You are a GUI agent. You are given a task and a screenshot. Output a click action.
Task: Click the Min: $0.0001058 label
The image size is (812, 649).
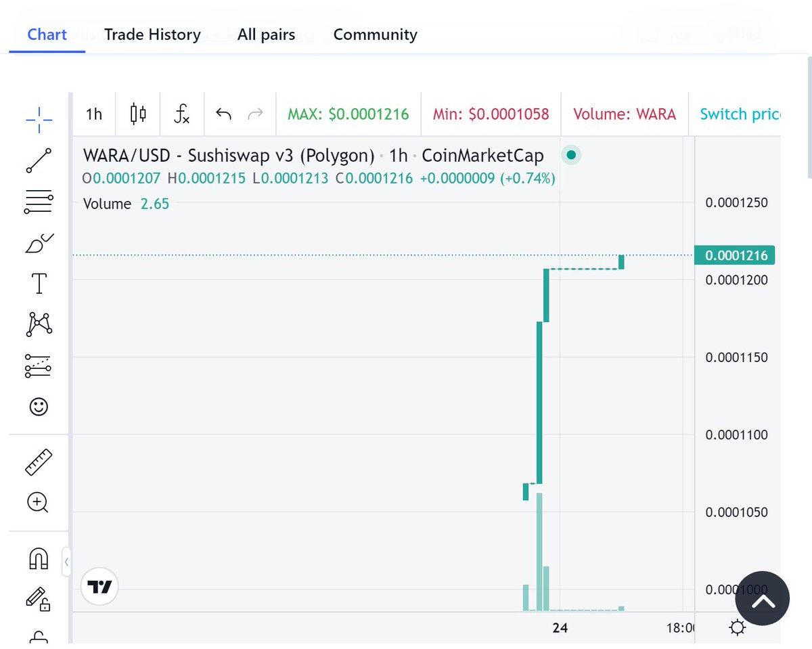[491, 114]
